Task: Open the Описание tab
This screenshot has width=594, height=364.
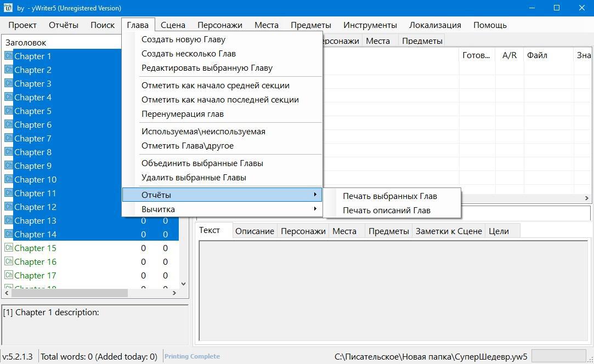Action: [x=254, y=231]
